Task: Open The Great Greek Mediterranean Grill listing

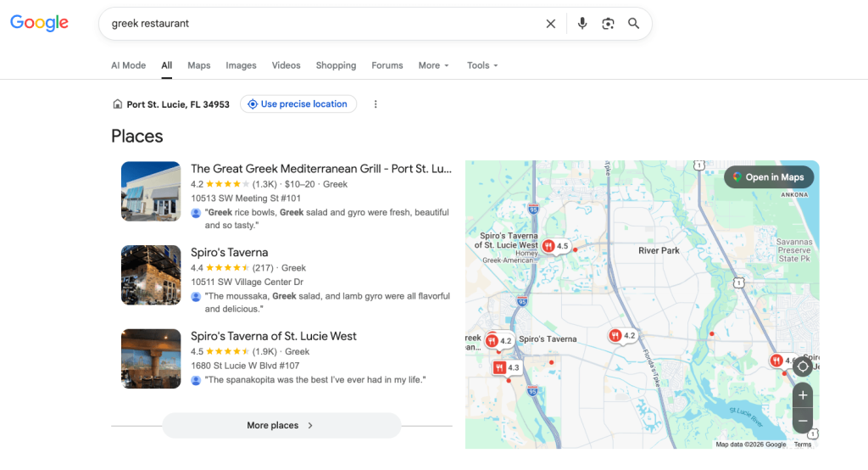Action: (x=321, y=169)
